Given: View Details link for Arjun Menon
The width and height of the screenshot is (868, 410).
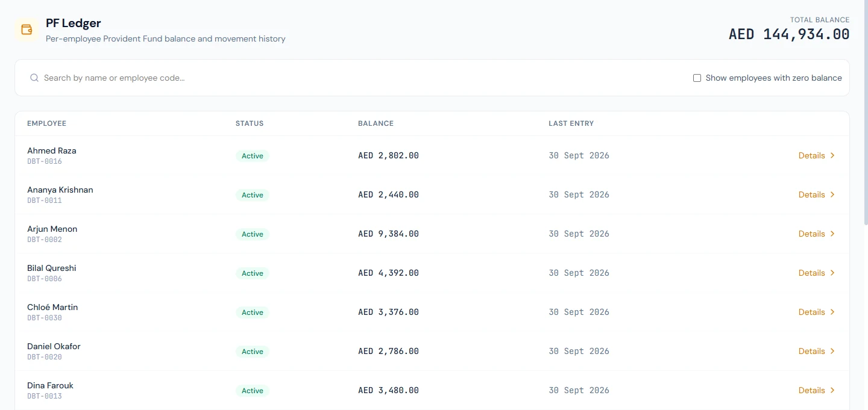Looking at the screenshot, I should coord(817,234).
